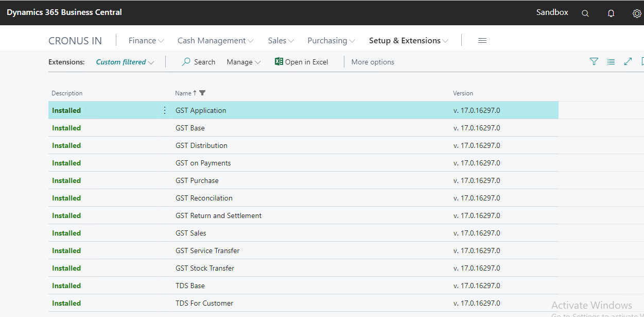Viewport: 644px width, 317px height.
Task: Click Search in the Extensions toolbar
Action: (x=199, y=62)
